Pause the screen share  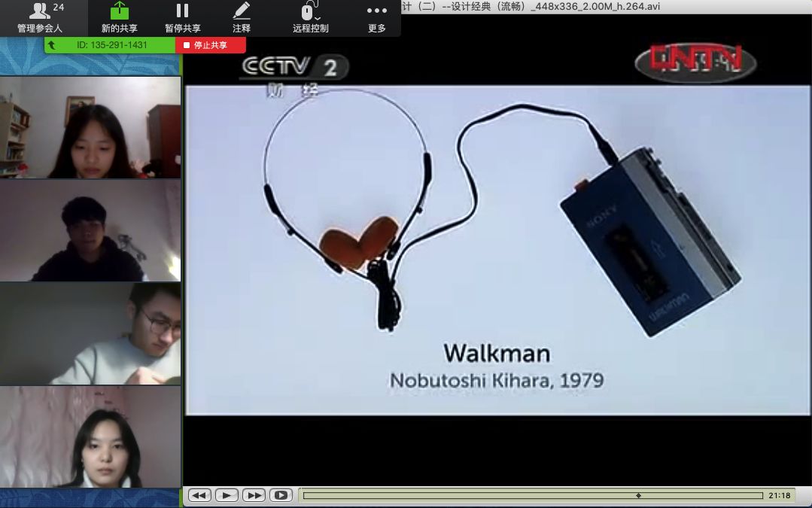click(x=182, y=18)
